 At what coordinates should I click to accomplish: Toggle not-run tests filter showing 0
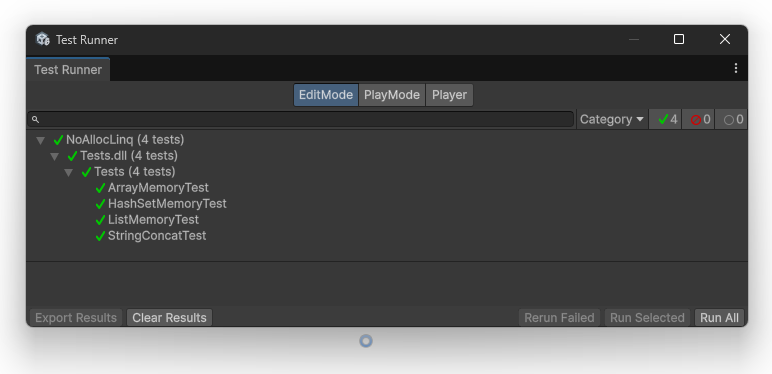pyautogui.click(x=731, y=120)
